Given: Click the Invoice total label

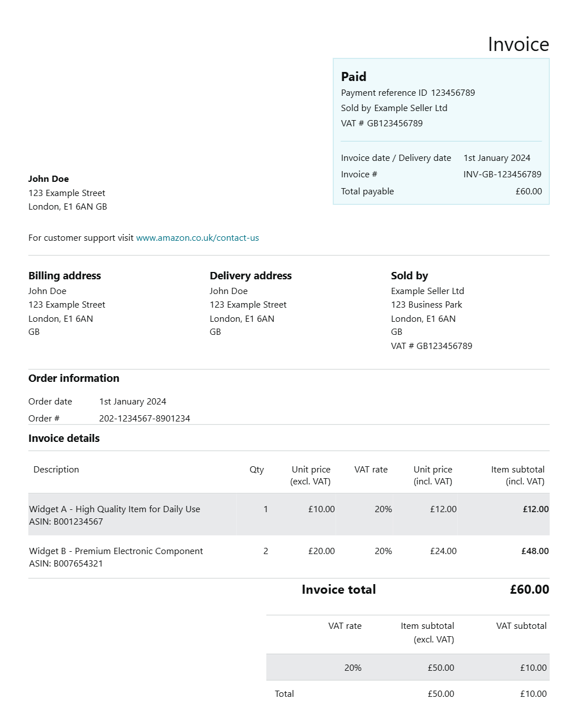Looking at the screenshot, I should point(339,590).
